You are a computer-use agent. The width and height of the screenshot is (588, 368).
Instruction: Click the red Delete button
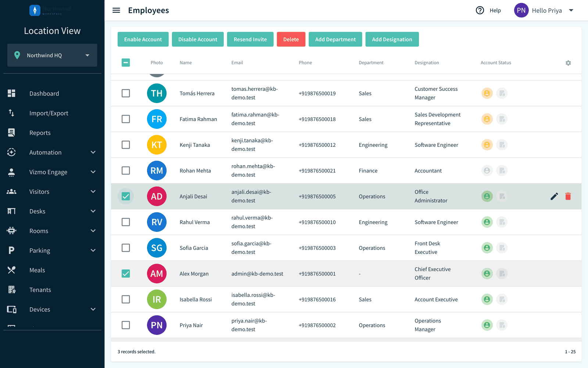291,39
